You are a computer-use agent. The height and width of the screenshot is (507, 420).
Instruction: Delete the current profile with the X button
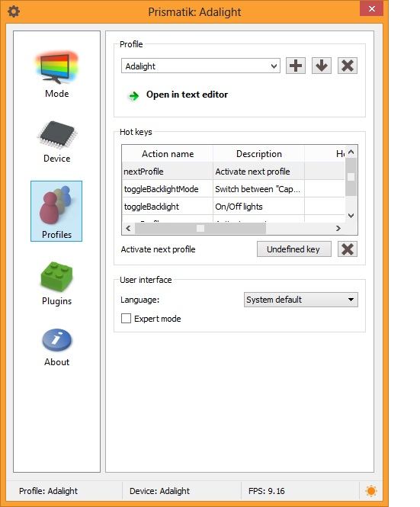click(348, 66)
